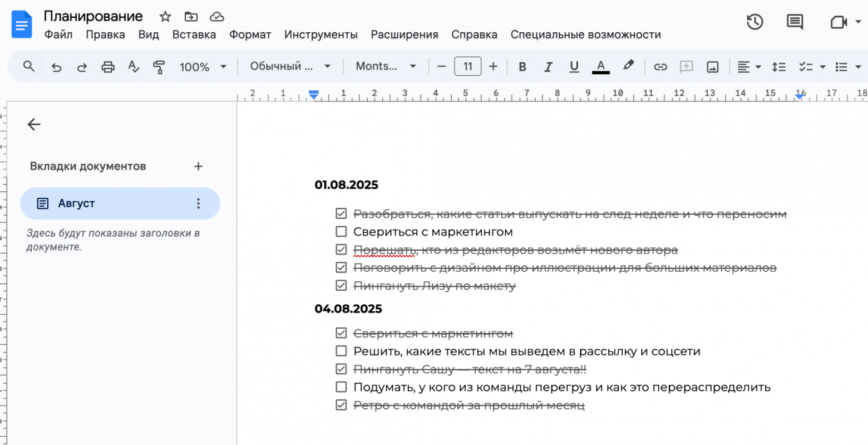Activate the spell check icon
This screenshot has height=445, width=868.
133,66
